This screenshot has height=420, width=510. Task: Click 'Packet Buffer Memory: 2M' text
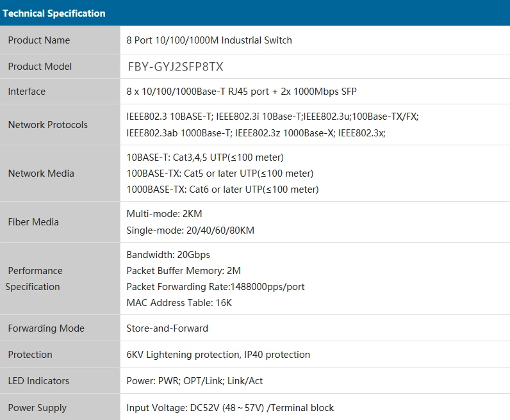click(183, 270)
